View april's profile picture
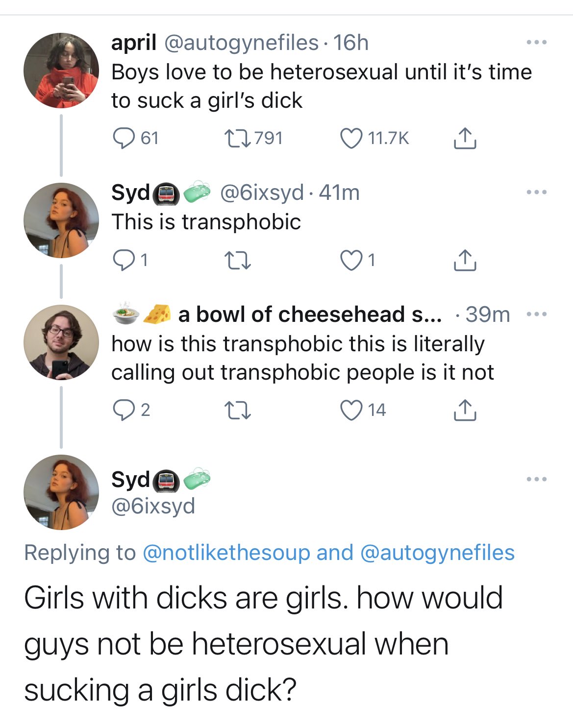 [x=61, y=71]
